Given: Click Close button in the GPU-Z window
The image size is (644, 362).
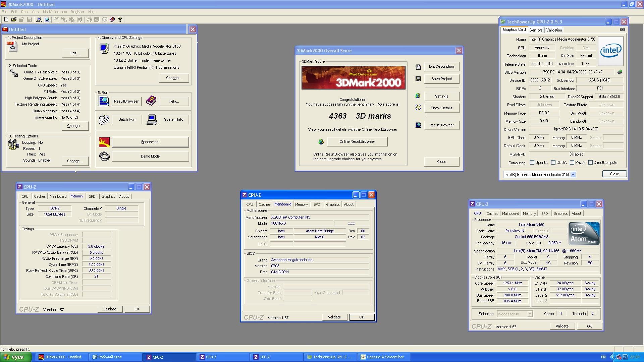Looking at the screenshot, I should [614, 174].
